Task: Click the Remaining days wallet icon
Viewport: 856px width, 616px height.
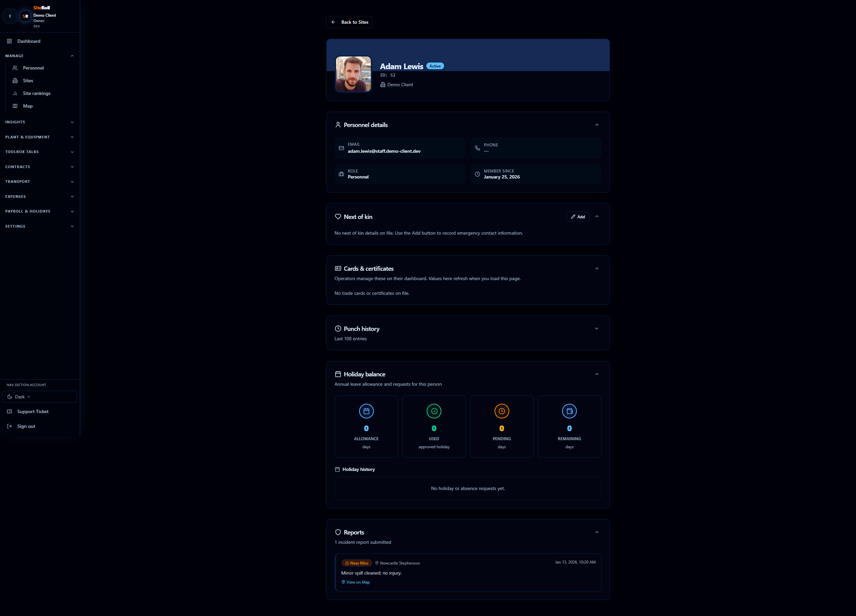Action: [569, 411]
